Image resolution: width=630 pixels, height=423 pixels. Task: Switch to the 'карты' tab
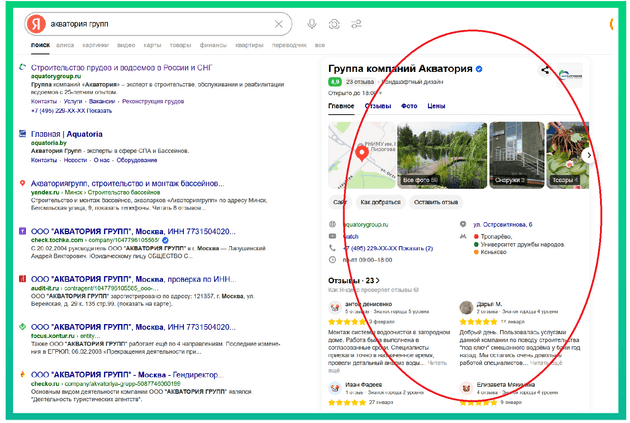[x=152, y=45]
